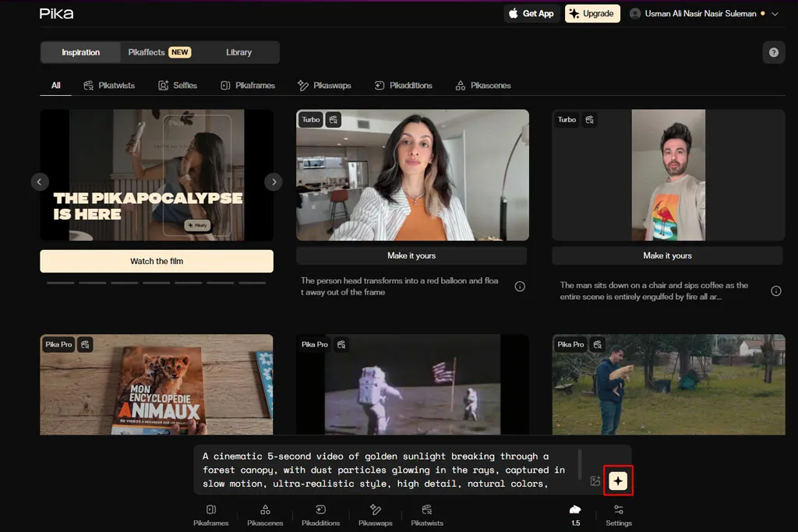Click Pikatwists icon on man's Turbo card
This screenshot has height=532, width=798.
click(589, 119)
